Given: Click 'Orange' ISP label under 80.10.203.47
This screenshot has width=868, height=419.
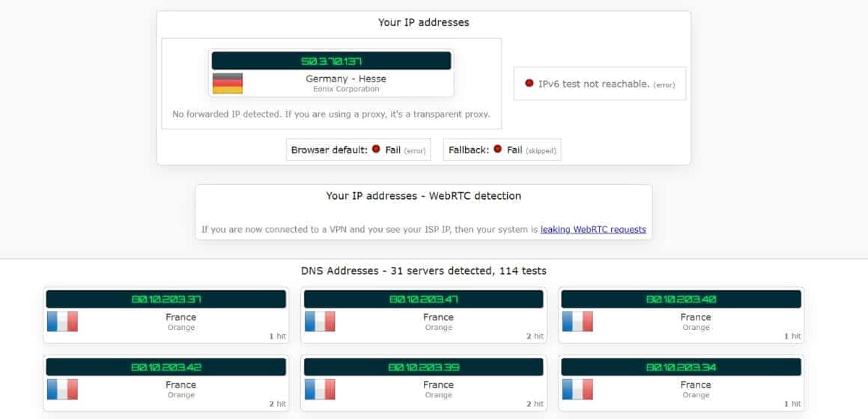Looking at the screenshot, I should coord(438,327).
